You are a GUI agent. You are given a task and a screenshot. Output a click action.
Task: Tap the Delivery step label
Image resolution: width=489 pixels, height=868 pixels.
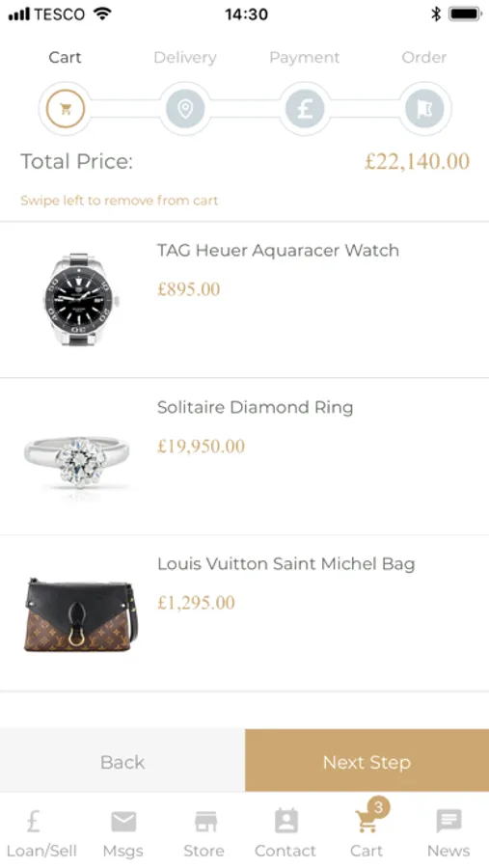[185, 58]
